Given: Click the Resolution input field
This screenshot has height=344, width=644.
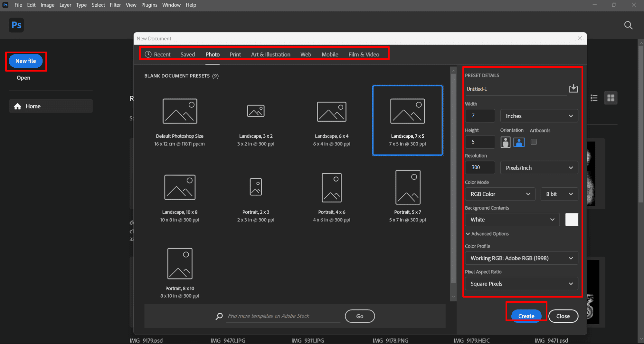Looking at the screenshot, I should (x=480, y=168).
